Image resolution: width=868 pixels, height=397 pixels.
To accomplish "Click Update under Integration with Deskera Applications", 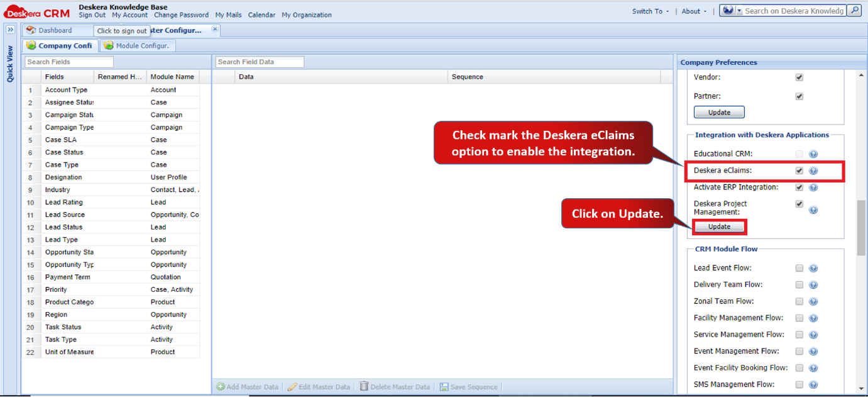I will click(719, 226).
